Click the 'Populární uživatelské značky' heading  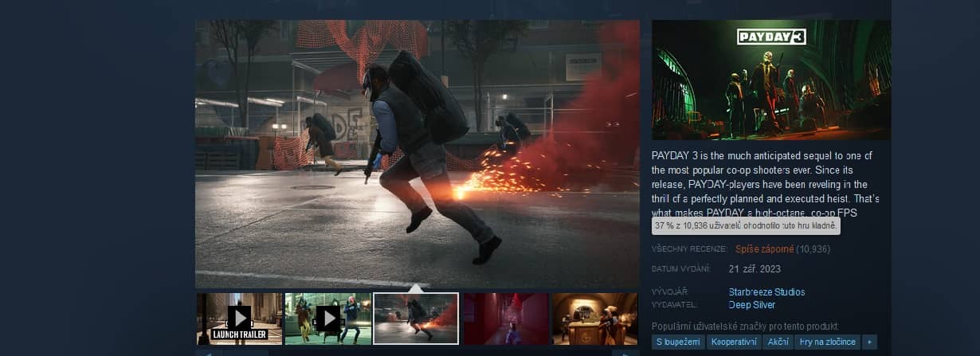pos(745,327)
